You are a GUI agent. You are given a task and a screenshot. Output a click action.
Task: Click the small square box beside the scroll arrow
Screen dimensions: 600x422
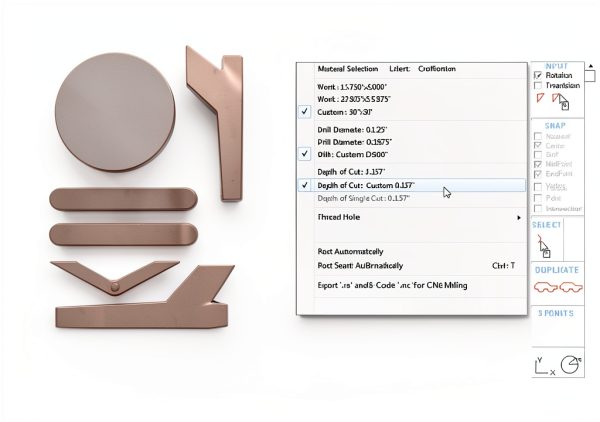590,76
